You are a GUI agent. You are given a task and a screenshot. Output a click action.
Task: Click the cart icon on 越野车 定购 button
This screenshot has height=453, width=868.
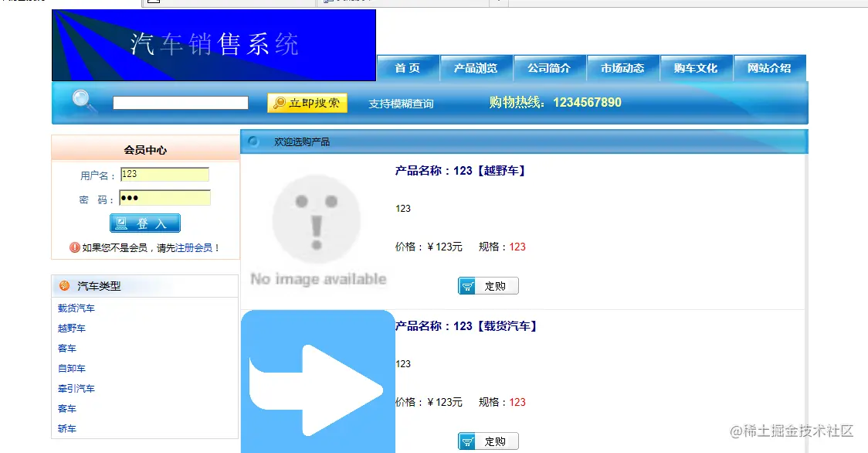point(470,285)
